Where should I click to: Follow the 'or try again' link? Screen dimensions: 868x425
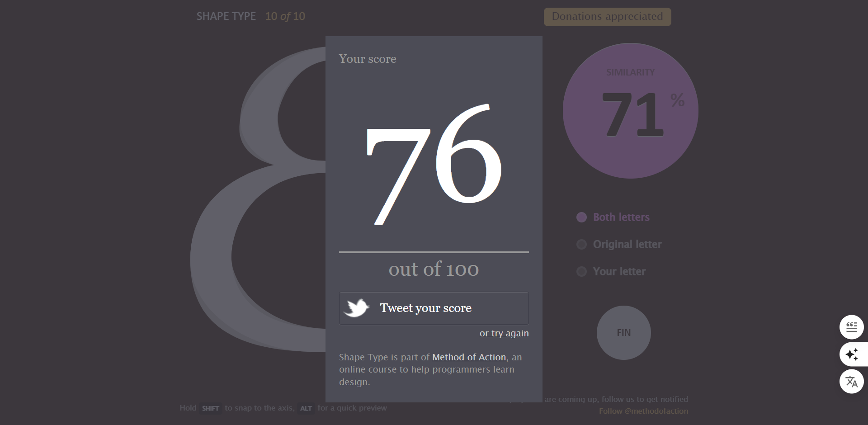pyautogui.click(x=504, y=333)
